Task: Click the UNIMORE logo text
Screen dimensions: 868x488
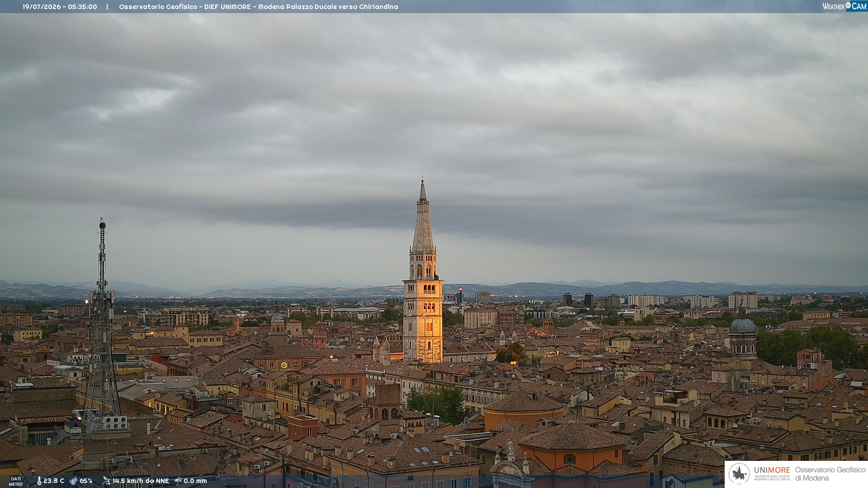Action: click(x=772, y=473)
